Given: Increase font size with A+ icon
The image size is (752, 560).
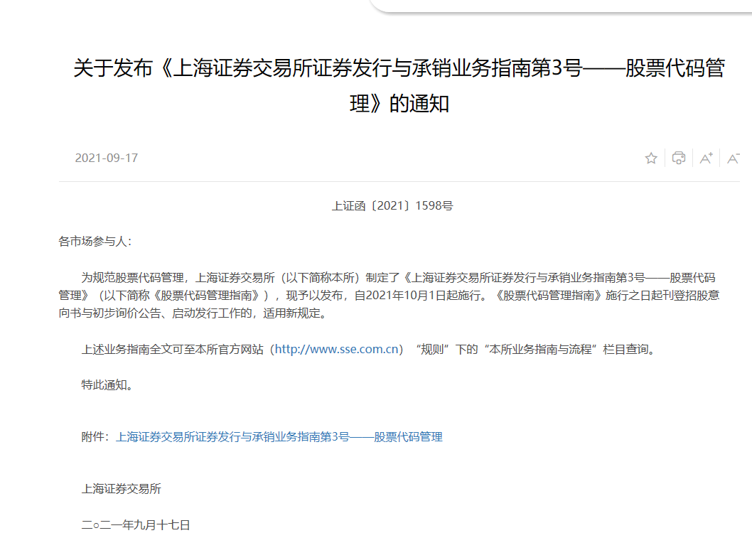Looking at the screenshot, I should click(x=706, y=158).
